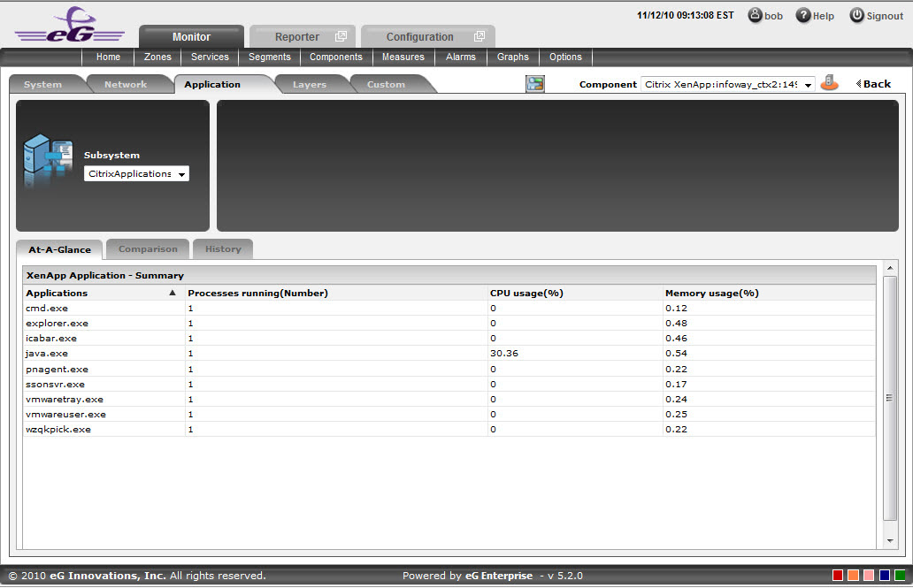Click the Signout link text
913x588 pixels.
pos(885,16)
